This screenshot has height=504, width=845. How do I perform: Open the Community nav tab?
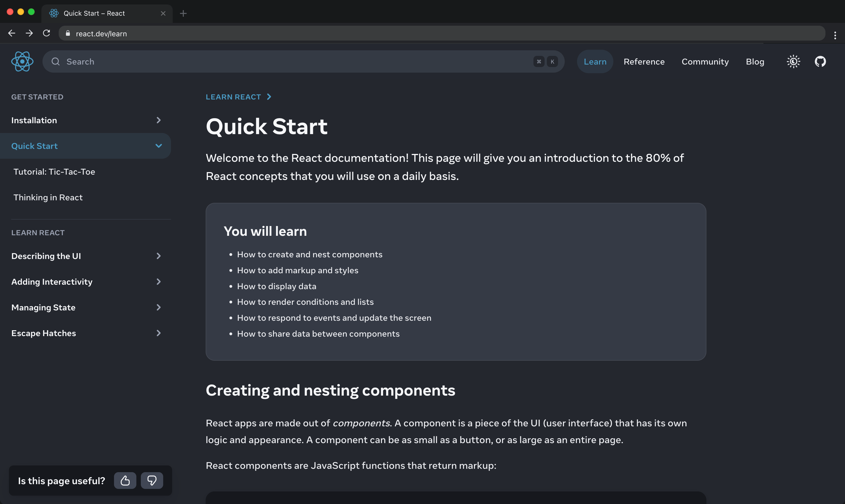[705, 61]
